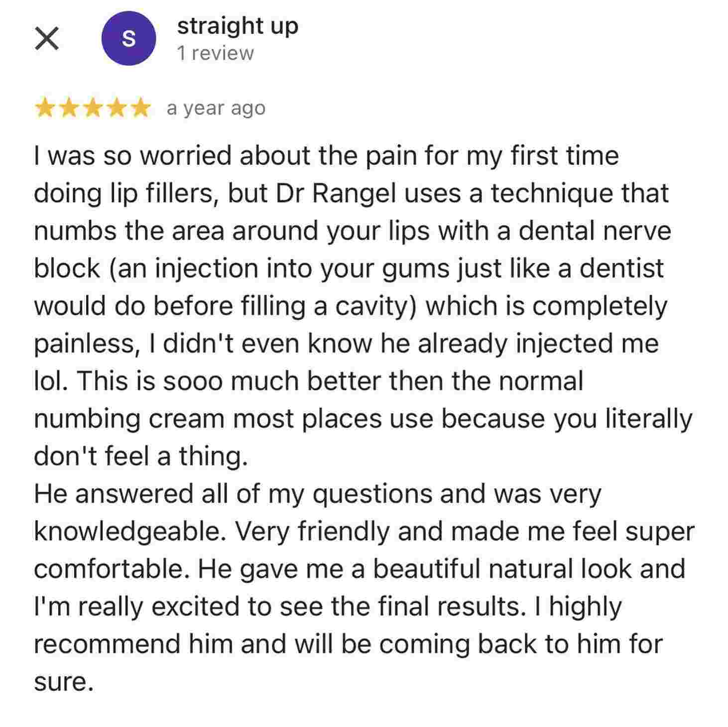Click the "1 review" count link
Screen dimensions: 728x727
[x=215, y=53]
